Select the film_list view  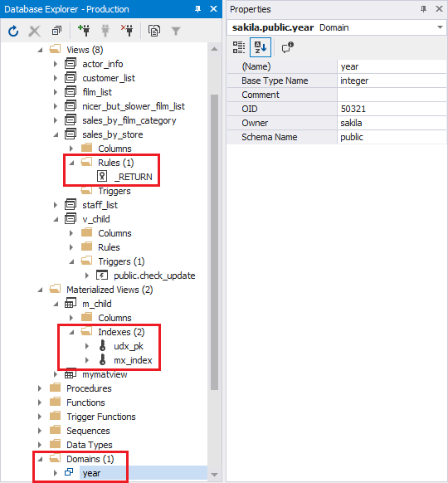[97, 92]
